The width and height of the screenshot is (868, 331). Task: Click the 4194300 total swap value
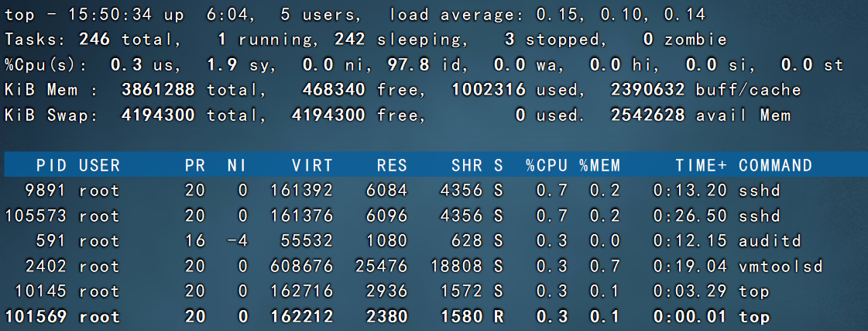coord(158,116)
